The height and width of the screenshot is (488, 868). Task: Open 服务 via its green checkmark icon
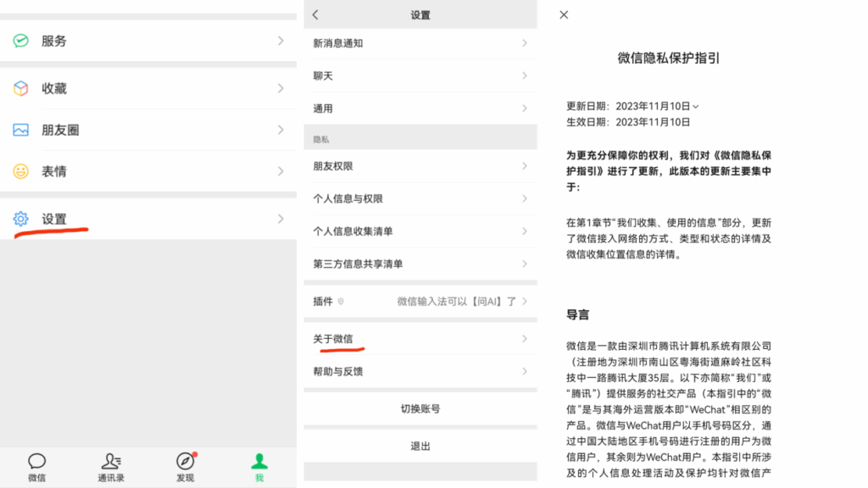click(19, 40)
